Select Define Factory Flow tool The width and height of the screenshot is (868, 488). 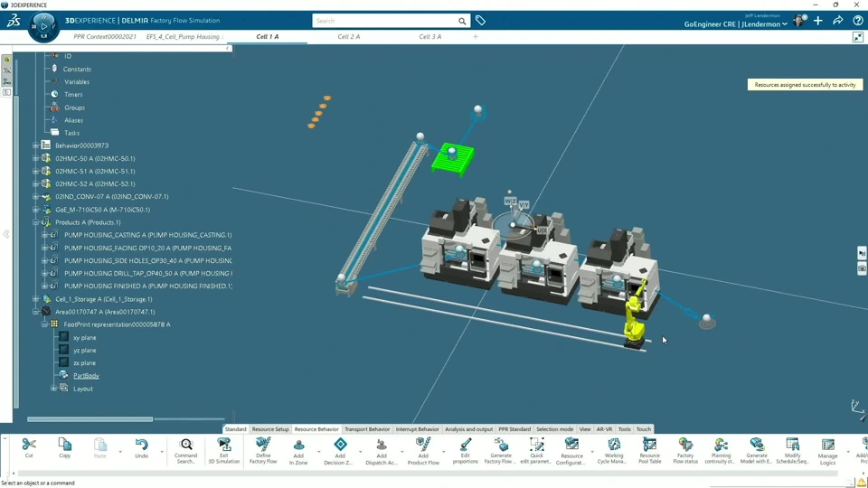click(x=263, y=451)
